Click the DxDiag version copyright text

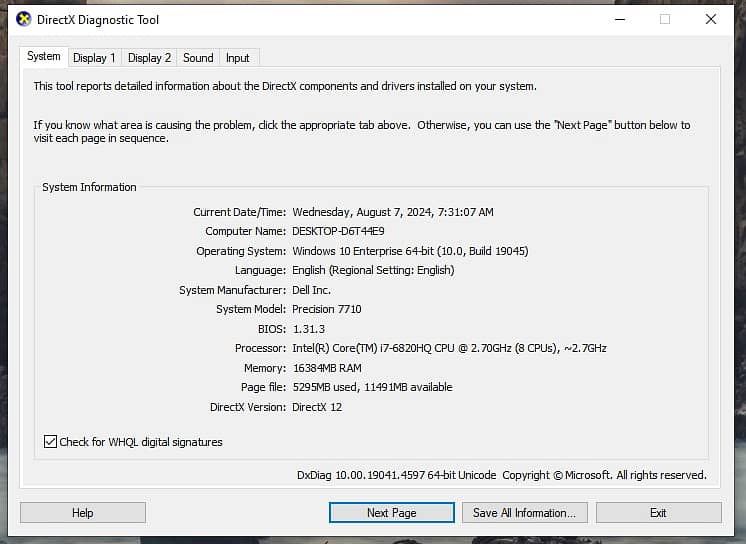coord(501,475)
